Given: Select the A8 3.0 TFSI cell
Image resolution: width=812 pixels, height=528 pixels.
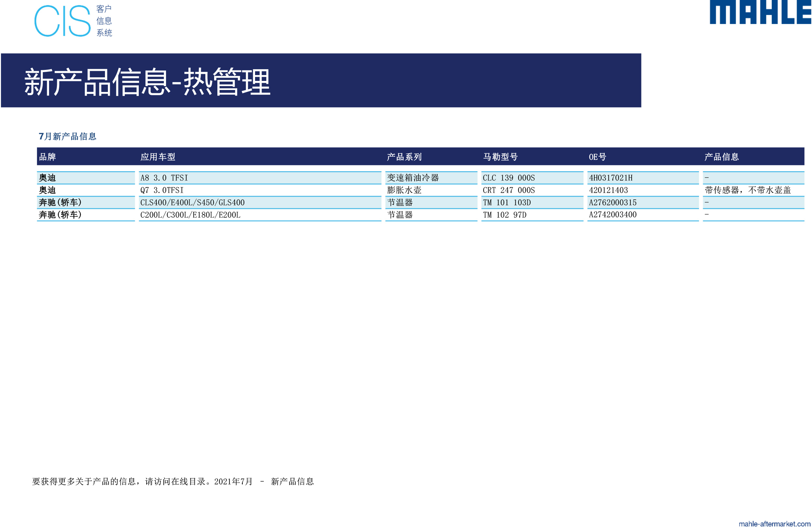Looking at the screenshot, I should (260, 178).
